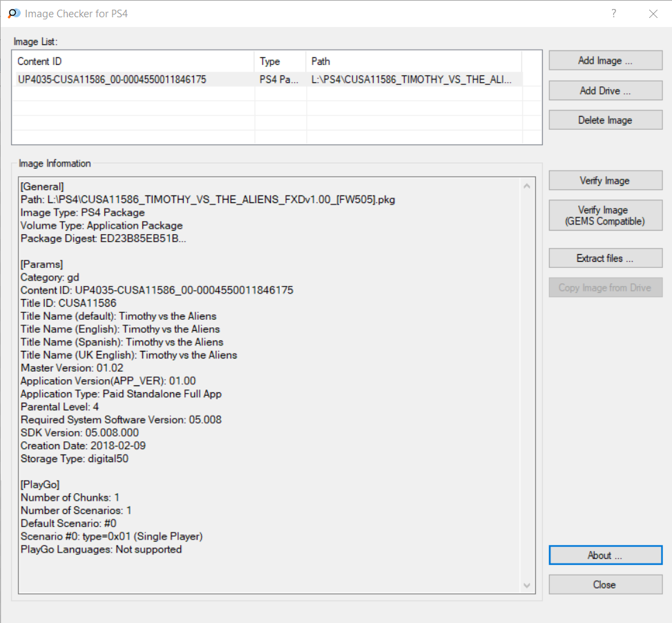Click 'Storage Type: digital50' line
The width and height of the screenshot is (672, 623).
(75, 459)
